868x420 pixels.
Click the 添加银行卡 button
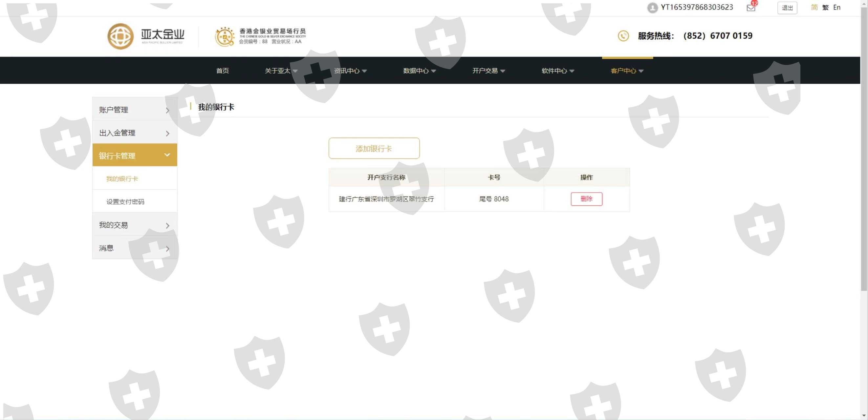click(x=374, y=149)
